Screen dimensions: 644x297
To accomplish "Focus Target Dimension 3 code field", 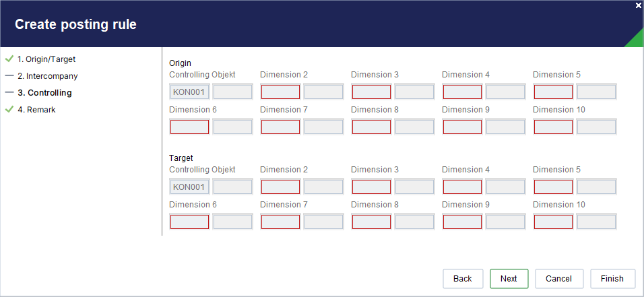I will coord(371,187).
